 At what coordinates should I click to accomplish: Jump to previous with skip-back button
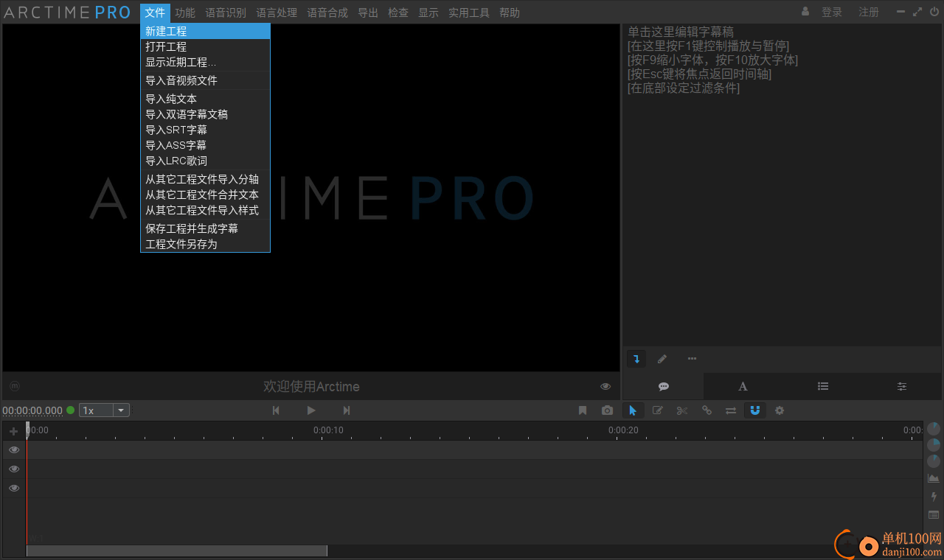(x=276, y=410)
